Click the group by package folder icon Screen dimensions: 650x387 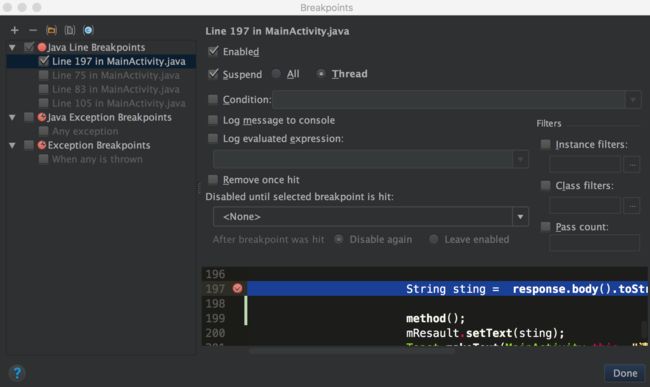[x=51, y=30]
